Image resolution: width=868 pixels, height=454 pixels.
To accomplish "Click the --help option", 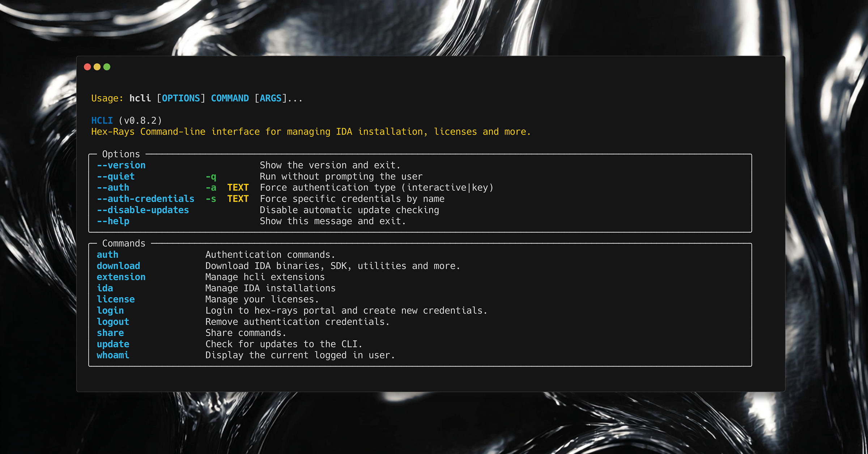I will 113,221.
